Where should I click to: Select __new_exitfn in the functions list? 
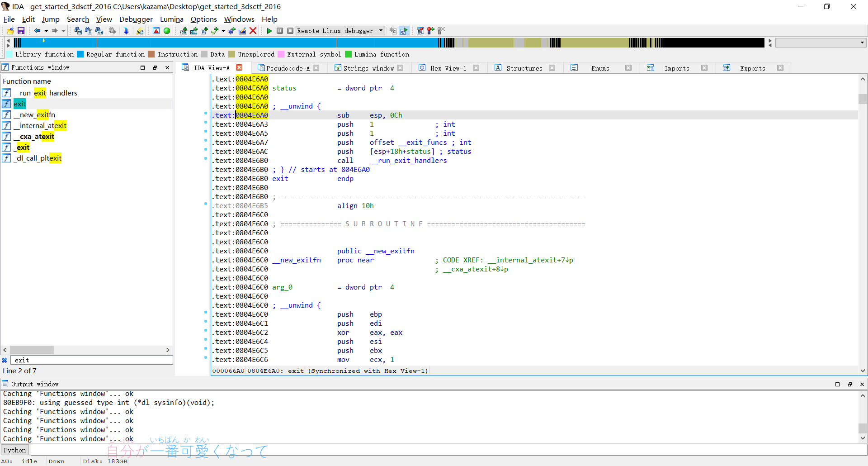pyautogui.click(x=34, y=114)
